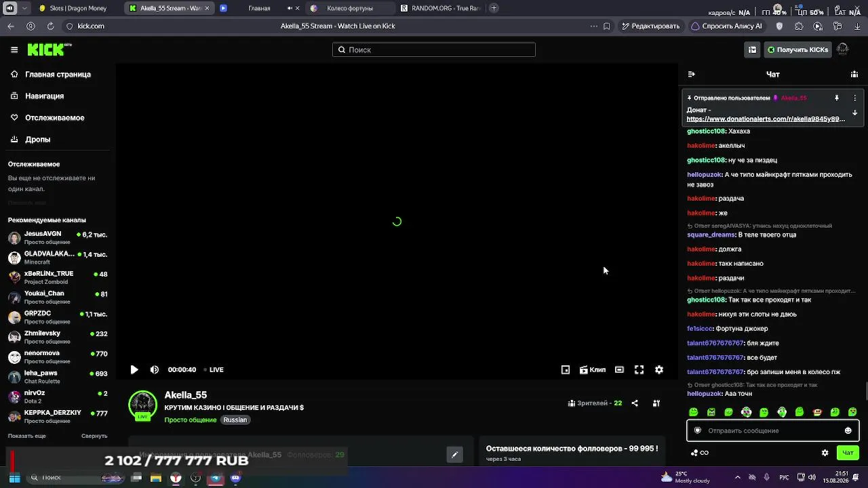Enter fullscreen video mode
Screen dimensions: 868x488
coord(639,369)
